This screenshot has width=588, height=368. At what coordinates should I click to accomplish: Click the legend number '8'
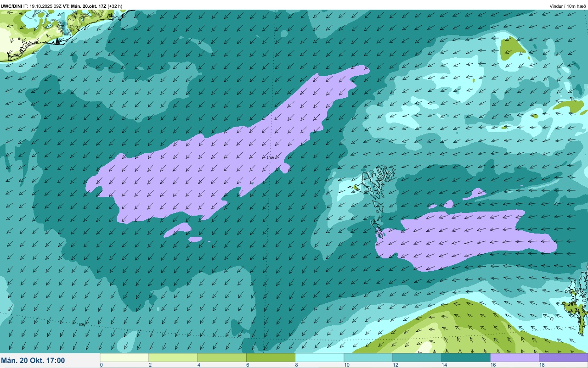click(296, 365)
